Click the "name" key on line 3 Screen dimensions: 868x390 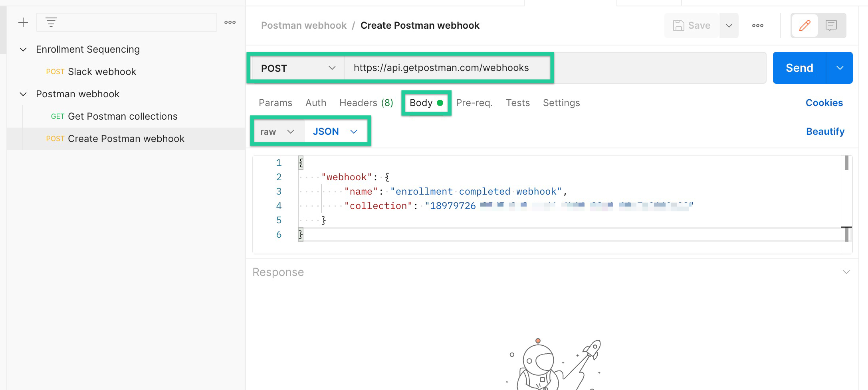pos(361,191)
